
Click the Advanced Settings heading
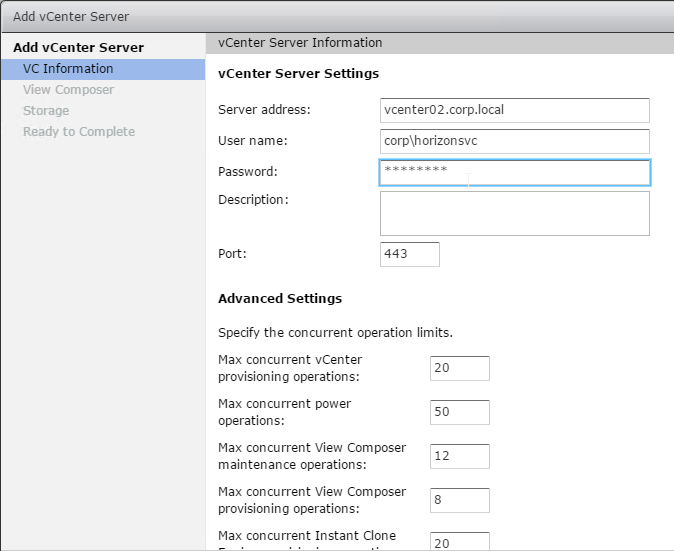tap(280, 298)
